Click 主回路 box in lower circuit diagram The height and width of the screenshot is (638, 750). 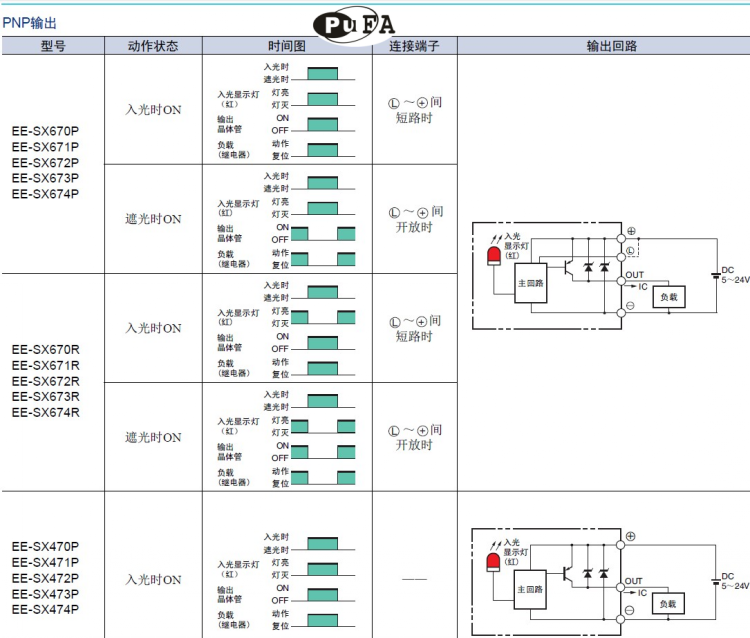[x=530, y=589]
